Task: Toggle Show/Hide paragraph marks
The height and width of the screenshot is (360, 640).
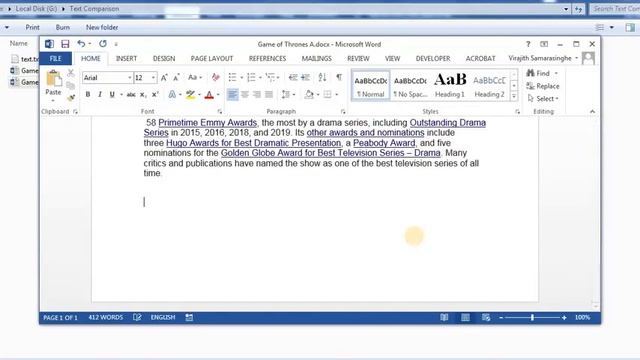Action: [339, 78]
